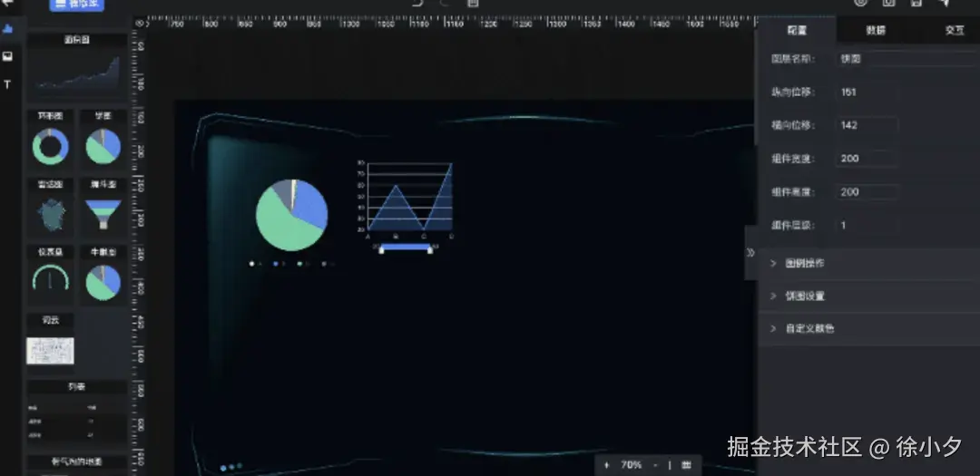Click the component layer field showing 1

[x=867, y=226]
